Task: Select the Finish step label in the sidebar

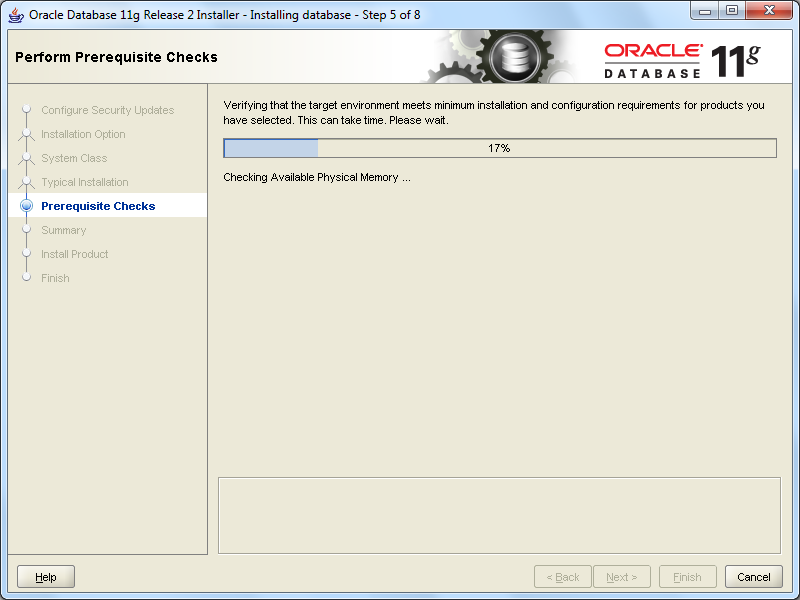Action: 55,278
